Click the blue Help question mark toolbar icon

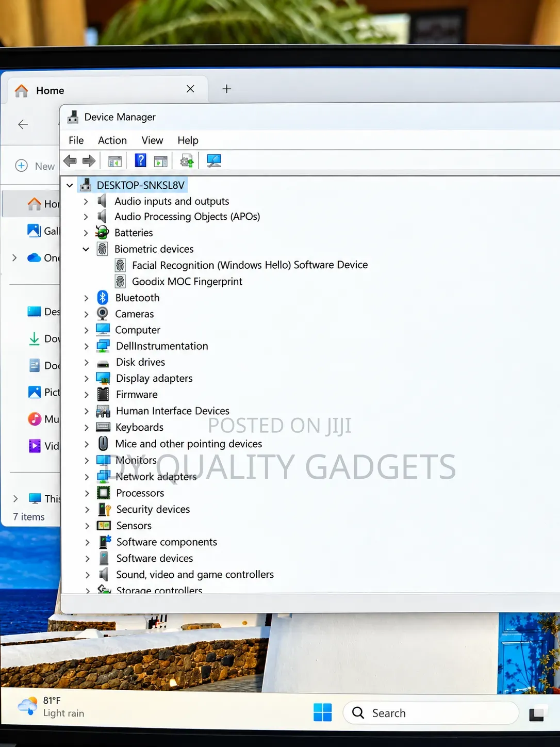(x=140, y=160)
